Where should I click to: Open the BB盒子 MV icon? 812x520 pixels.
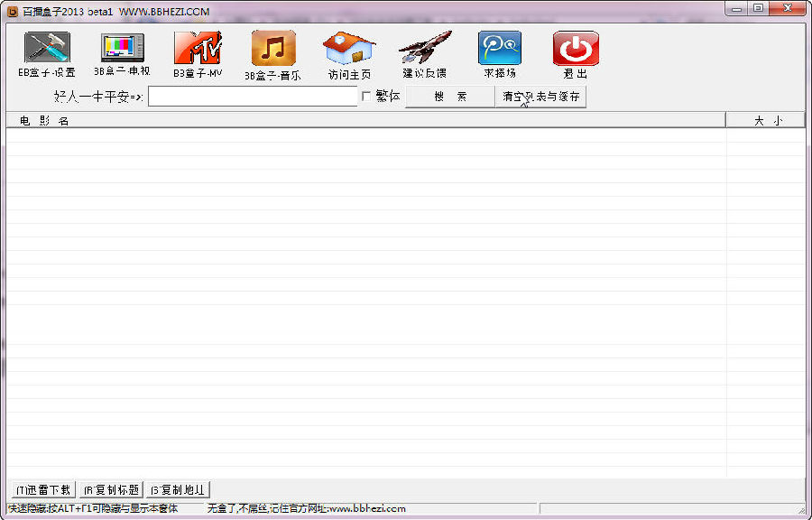[198, 48]
